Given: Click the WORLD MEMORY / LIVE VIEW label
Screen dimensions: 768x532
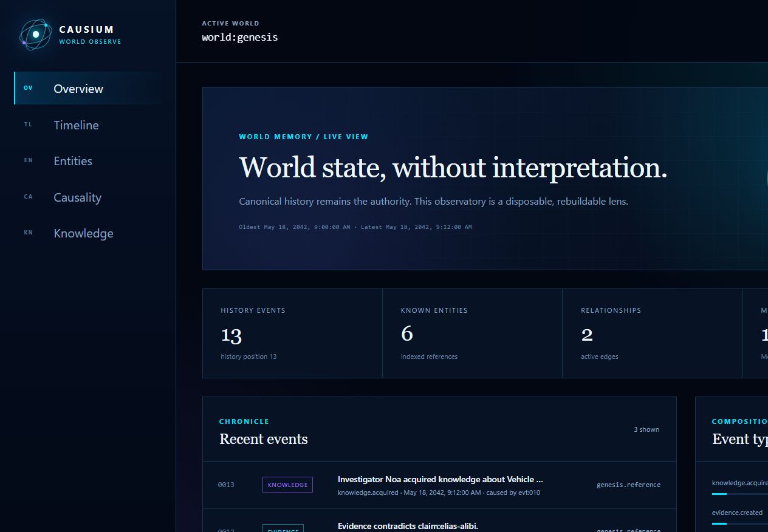Looking at the screenshot, I should click(304, 137).
